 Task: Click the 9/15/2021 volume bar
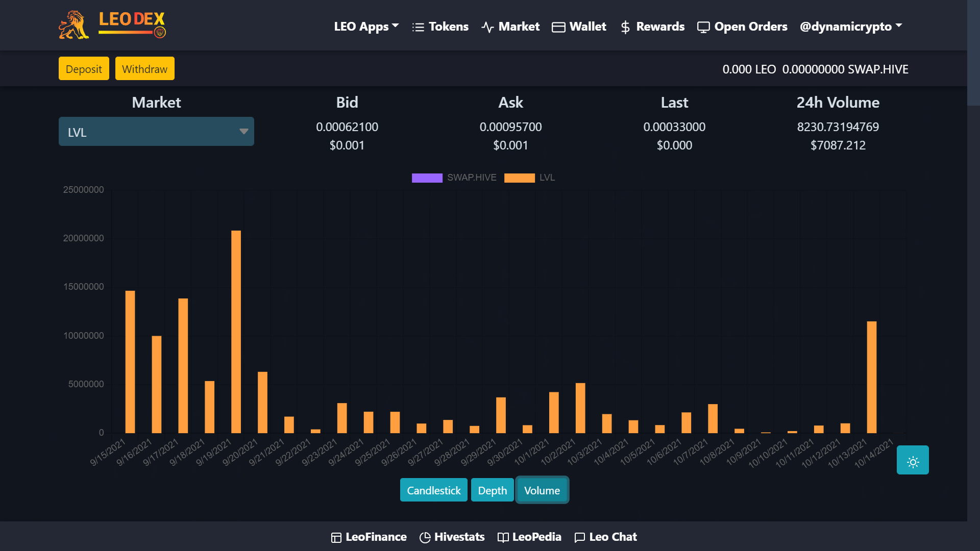pyautogui.click(x=130, y=362)
